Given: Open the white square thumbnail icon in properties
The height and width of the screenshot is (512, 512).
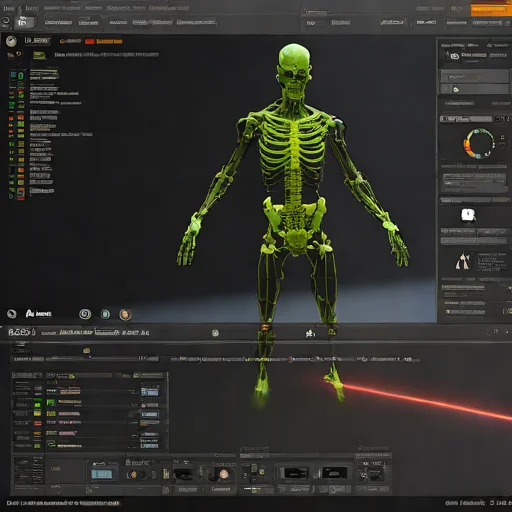Looking at the screenshot, I should (x=468, y=215).
